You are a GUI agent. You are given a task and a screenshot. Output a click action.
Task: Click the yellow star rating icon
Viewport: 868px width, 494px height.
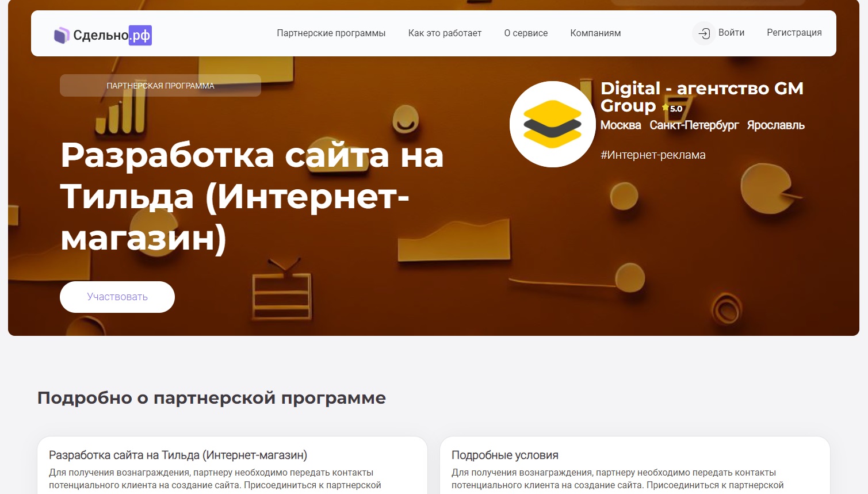click(665, 108)
